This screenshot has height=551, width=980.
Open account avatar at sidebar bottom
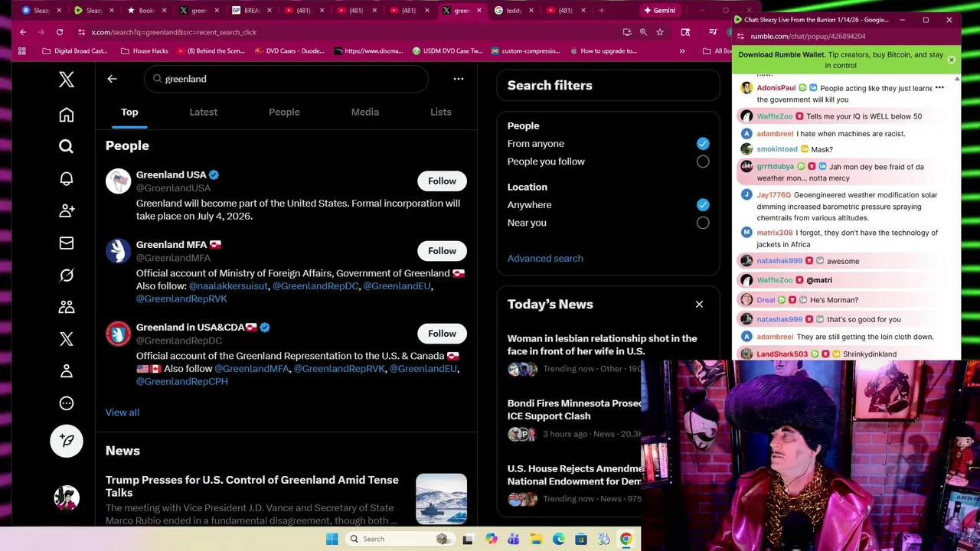67,497
